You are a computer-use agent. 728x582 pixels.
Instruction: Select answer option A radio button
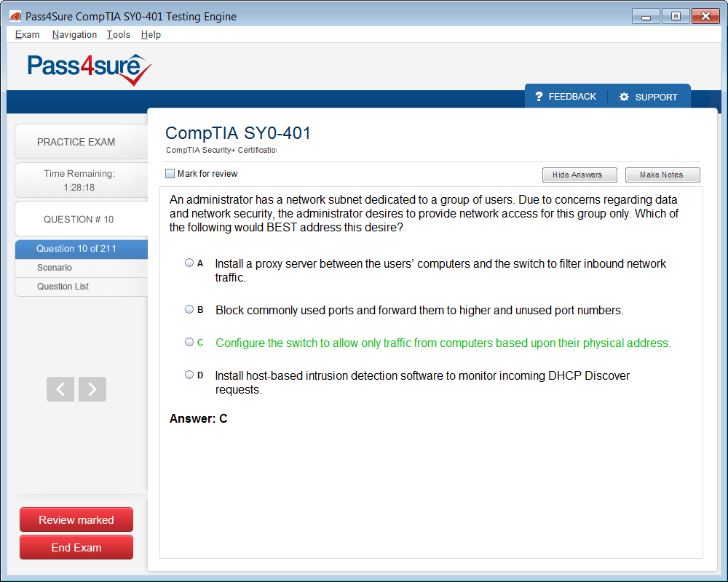pos(189,263)
